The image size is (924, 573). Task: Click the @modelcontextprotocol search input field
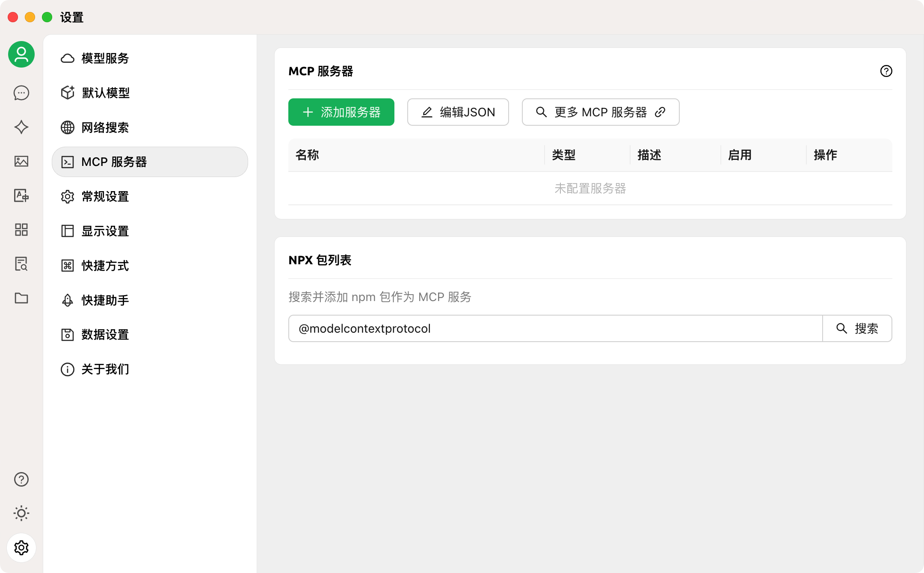point(555,328)
